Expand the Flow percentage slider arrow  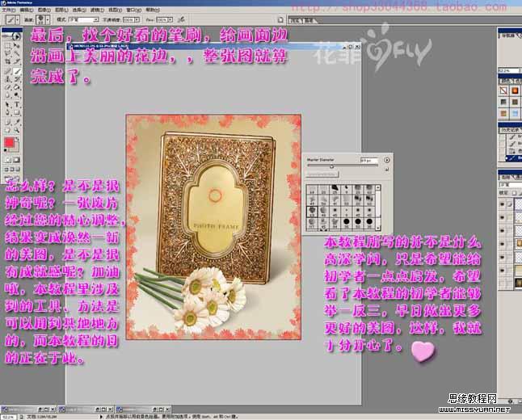tap(170, 20)
